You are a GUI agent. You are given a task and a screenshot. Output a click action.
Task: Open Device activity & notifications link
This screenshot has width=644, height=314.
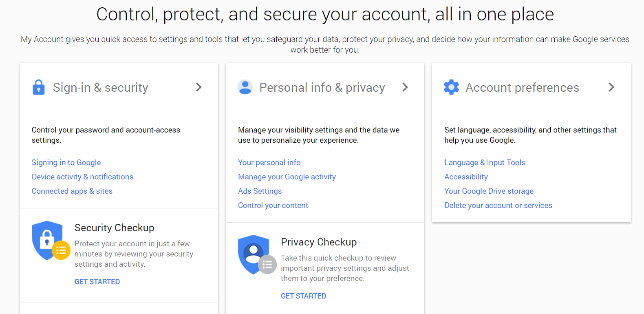(x=82, y=177)
